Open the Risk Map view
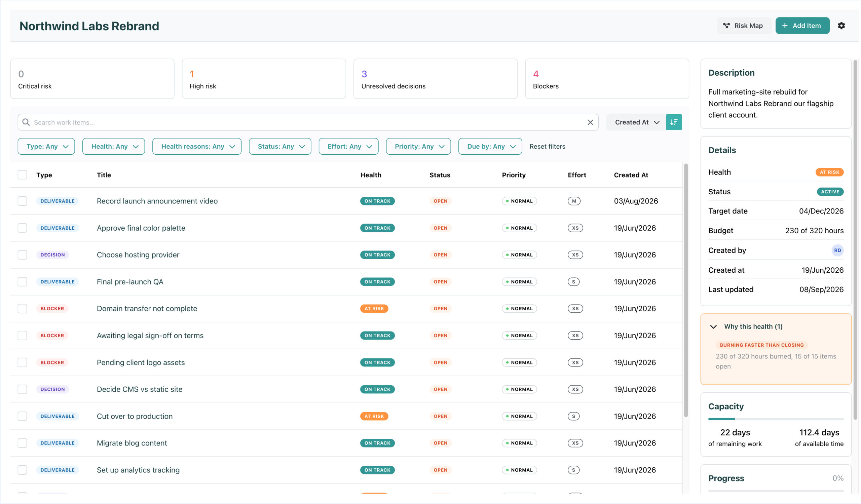 pos(744,26)
